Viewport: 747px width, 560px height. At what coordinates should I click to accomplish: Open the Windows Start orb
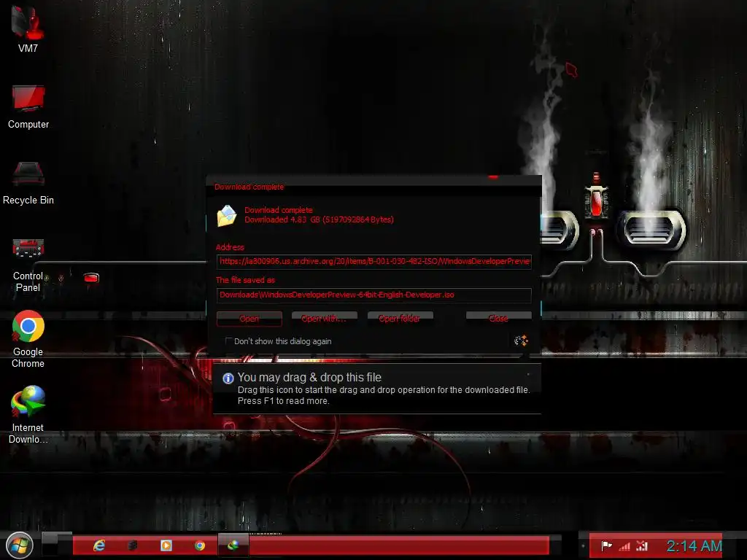tap(19, 545)
